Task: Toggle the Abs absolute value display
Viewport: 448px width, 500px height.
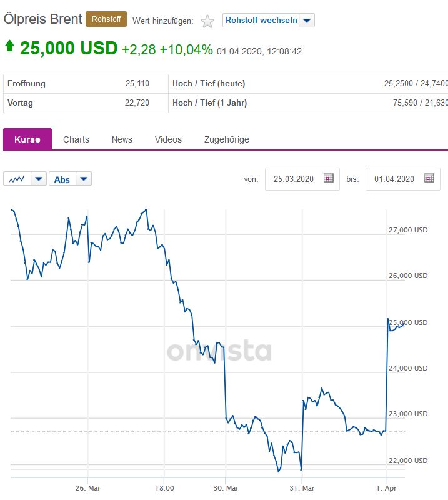Action: pos(62,179)
